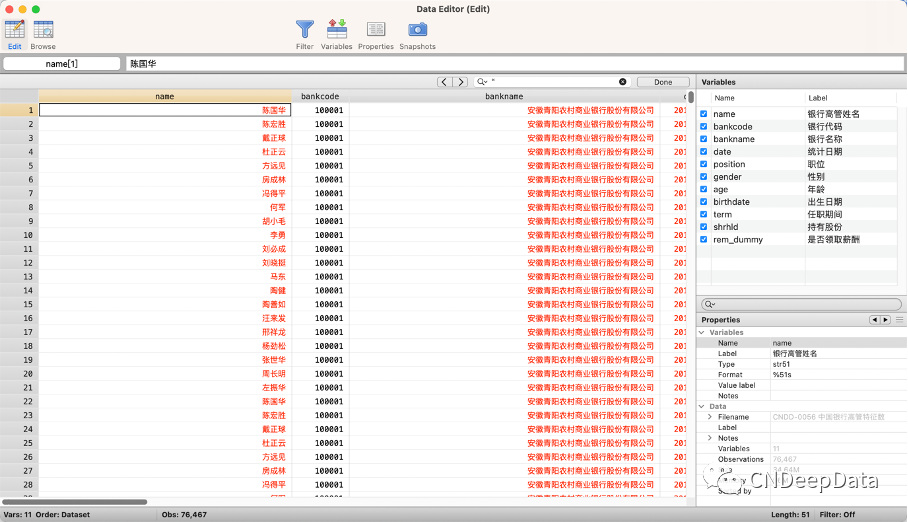908x522 pixels.
Task: Click Format property value %51s
Action: click(782, 375)
